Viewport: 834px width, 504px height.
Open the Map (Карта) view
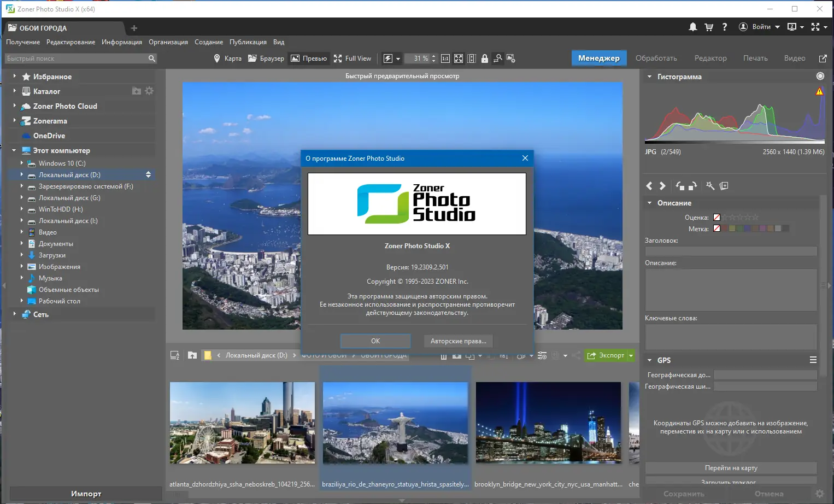pos(227,58)
